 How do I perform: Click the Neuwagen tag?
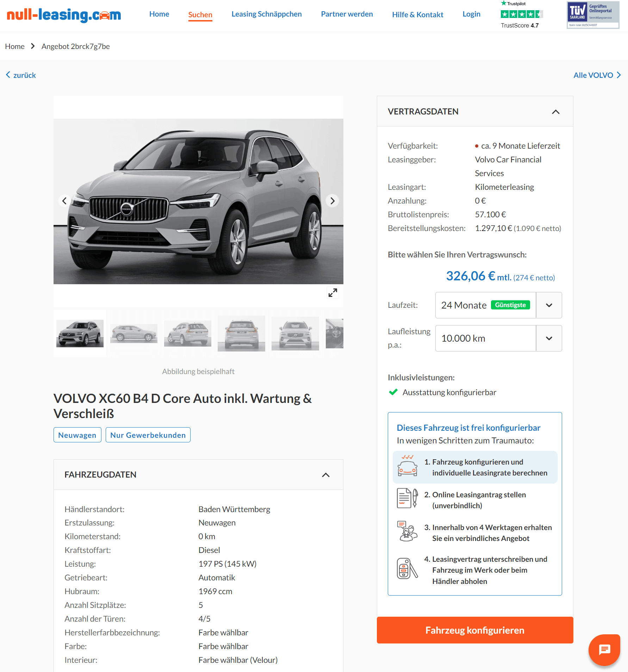pos(77,435)
